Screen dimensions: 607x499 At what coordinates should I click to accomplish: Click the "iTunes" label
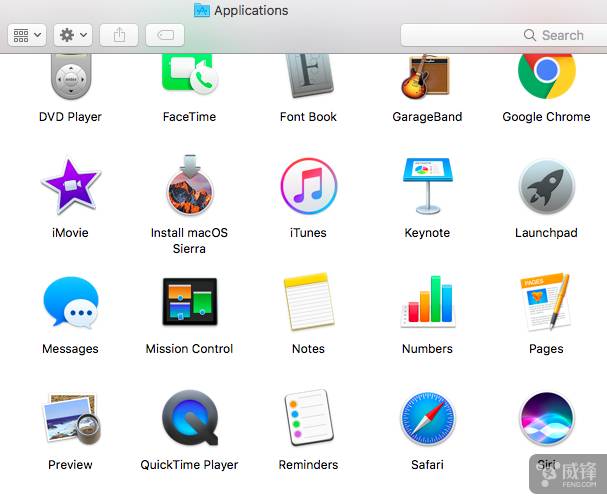click(308, 233)
